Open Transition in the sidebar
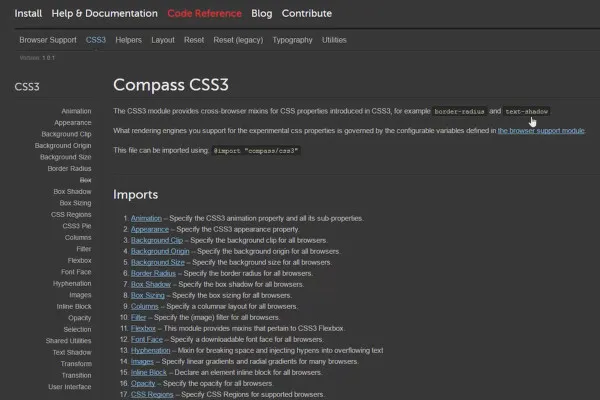 tap(77, 375)
